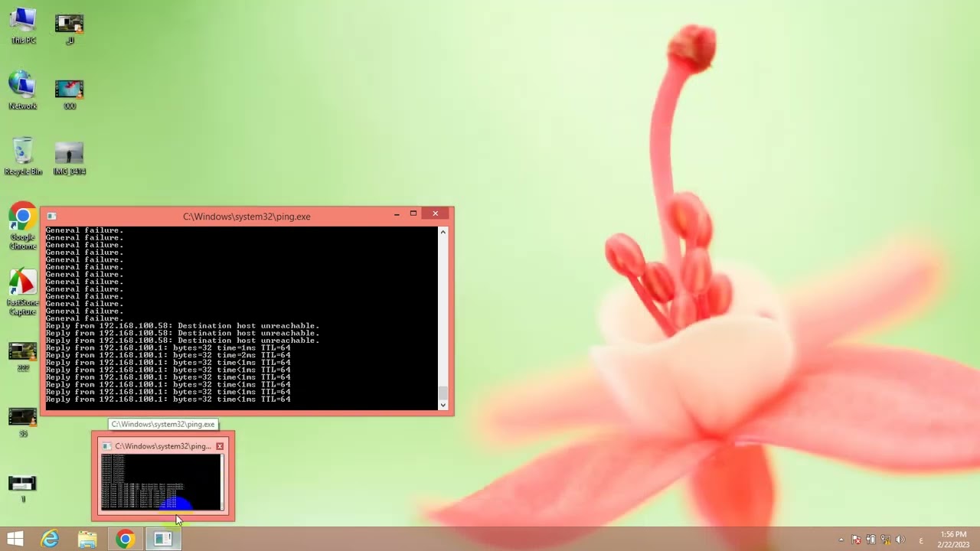Select the IMG 2414 image file

pyautogui.click(x=69, y=158)
